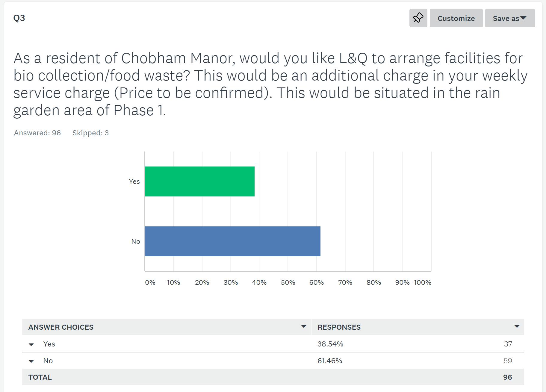Image resolution: width=546 pixels, height=392 pixels.
Task: Click the 38.54% response percentage
Action: [330, 344]
